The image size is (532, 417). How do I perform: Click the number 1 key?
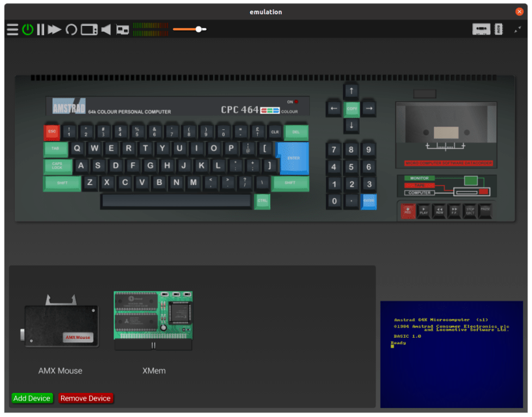70,133
